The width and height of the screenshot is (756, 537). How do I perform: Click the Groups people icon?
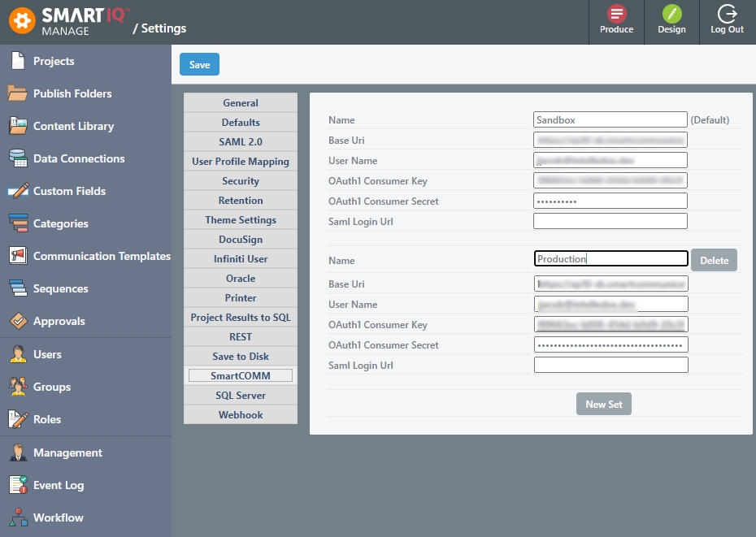coord(18,387)
